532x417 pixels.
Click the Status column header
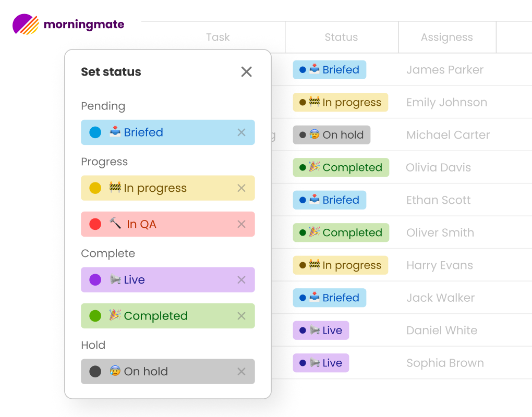coord(341,37)
